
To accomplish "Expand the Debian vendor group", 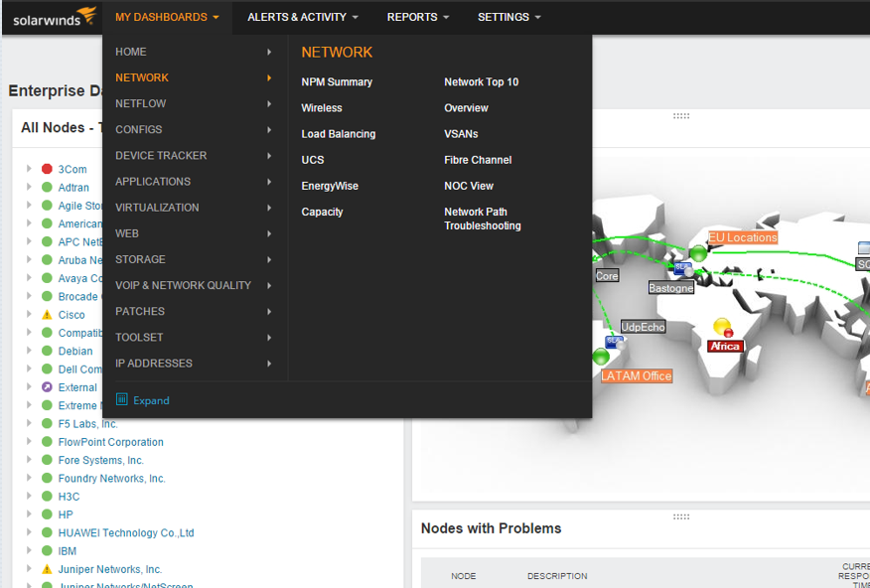I will tap(29, 350).
